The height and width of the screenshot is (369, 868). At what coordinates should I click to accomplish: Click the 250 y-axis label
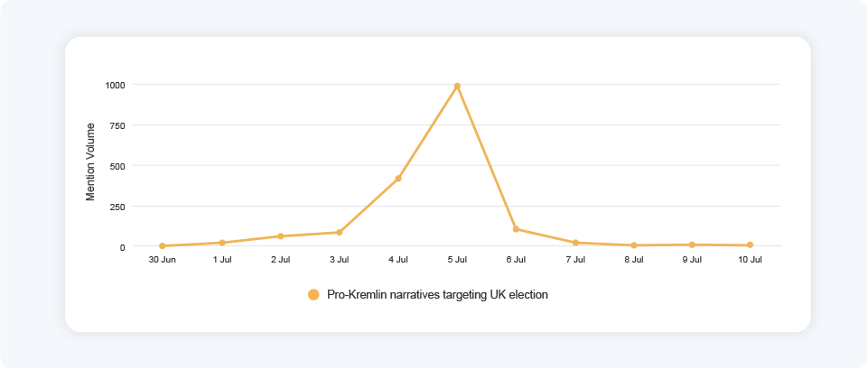117,207
